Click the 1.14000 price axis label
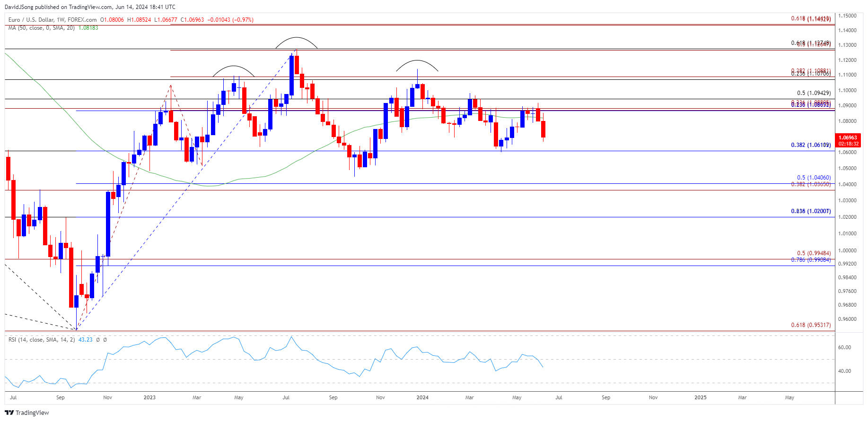868x421 pixels. click(x=847, y=30)
